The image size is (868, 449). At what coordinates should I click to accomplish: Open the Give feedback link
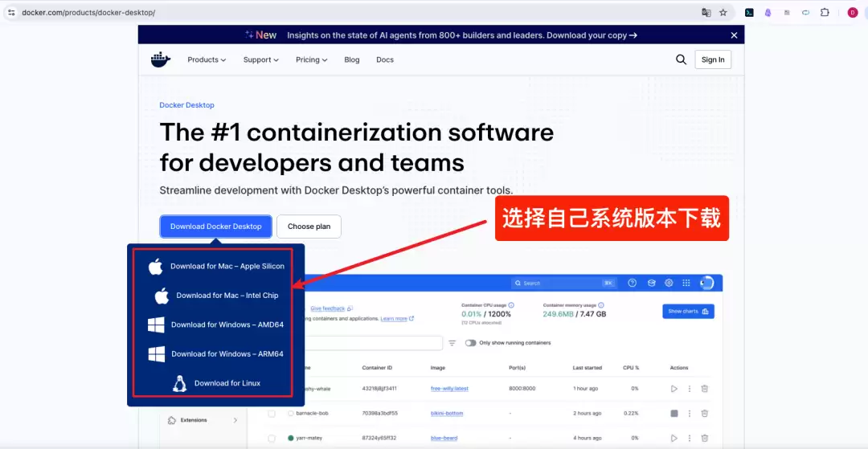(x=331, y=308)
